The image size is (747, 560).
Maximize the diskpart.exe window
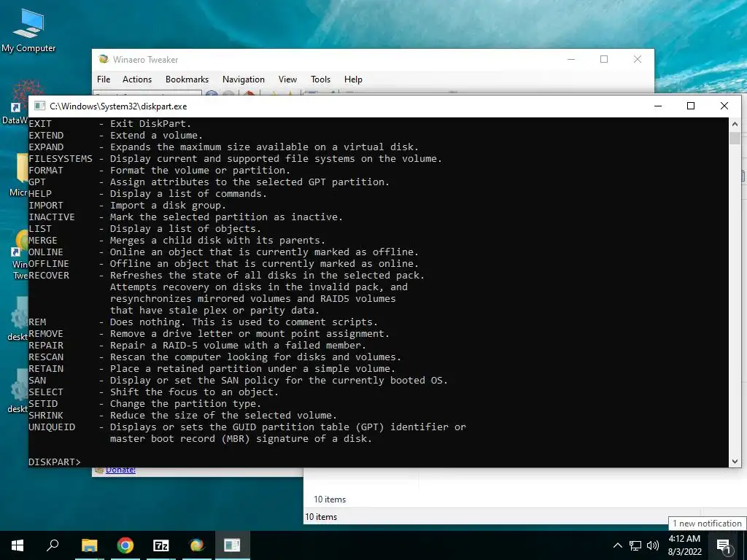(690, 106)
